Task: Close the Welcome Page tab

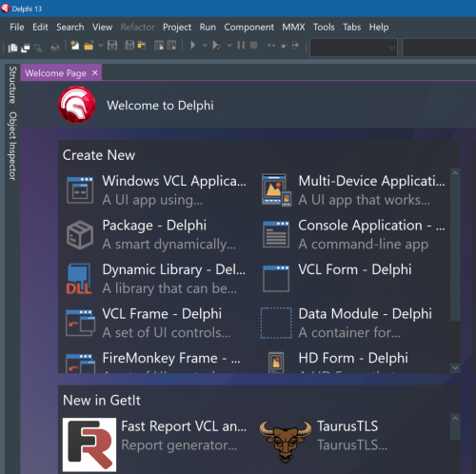Action: [x=95, y=72]
